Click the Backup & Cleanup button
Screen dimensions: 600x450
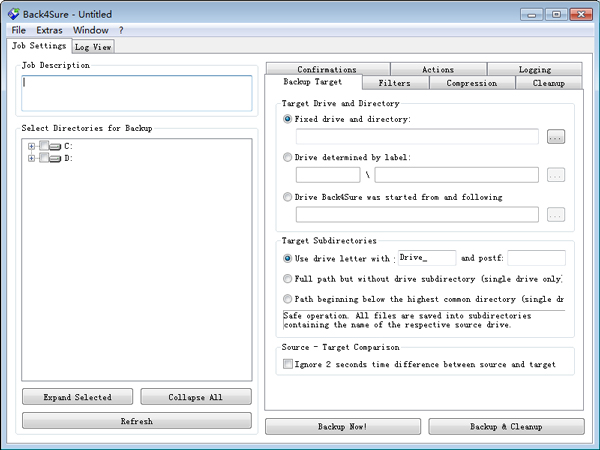[x=506, y=426]
